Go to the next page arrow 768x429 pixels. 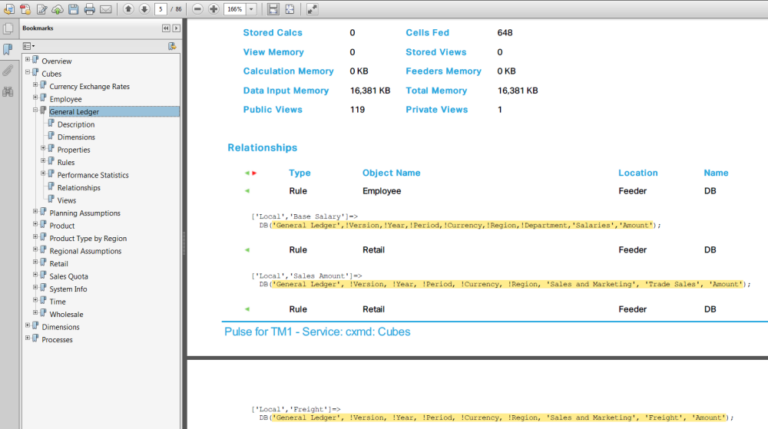pos(144,9)
